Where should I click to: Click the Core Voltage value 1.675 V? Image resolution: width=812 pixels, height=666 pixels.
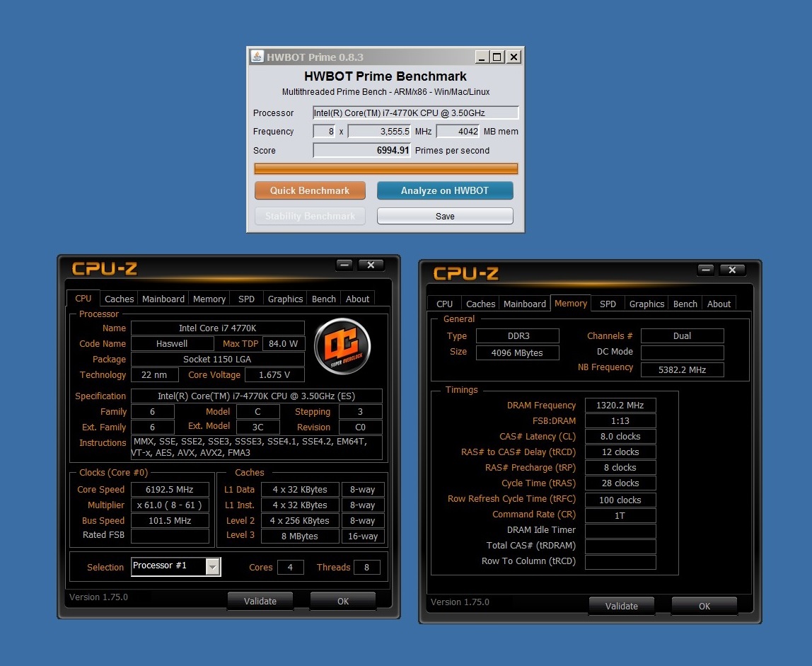coord(274,374)
